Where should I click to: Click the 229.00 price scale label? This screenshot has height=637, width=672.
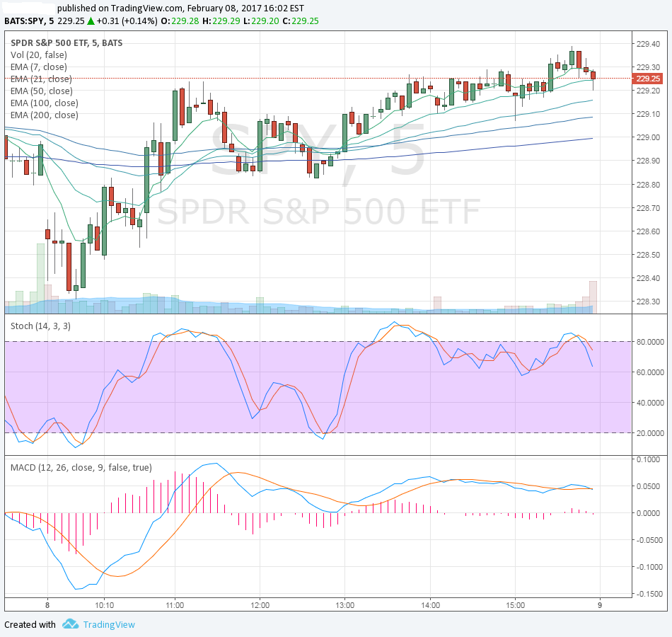[648, 137]
